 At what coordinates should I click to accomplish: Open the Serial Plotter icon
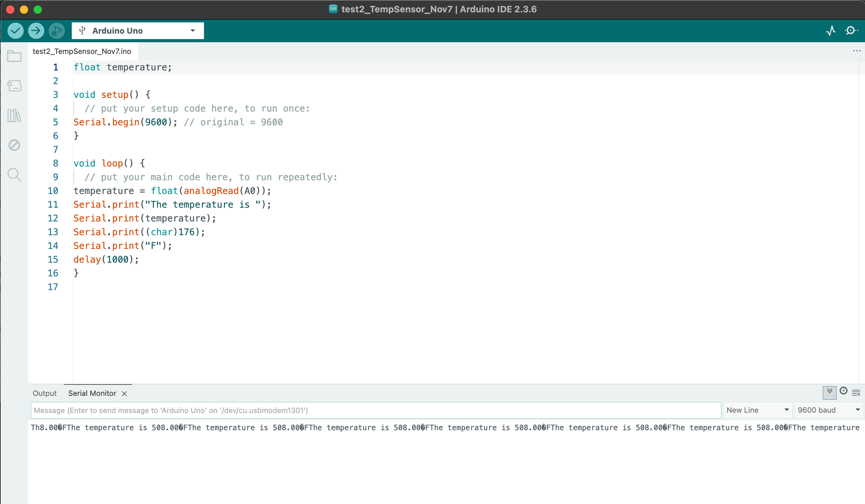[831, 30]
